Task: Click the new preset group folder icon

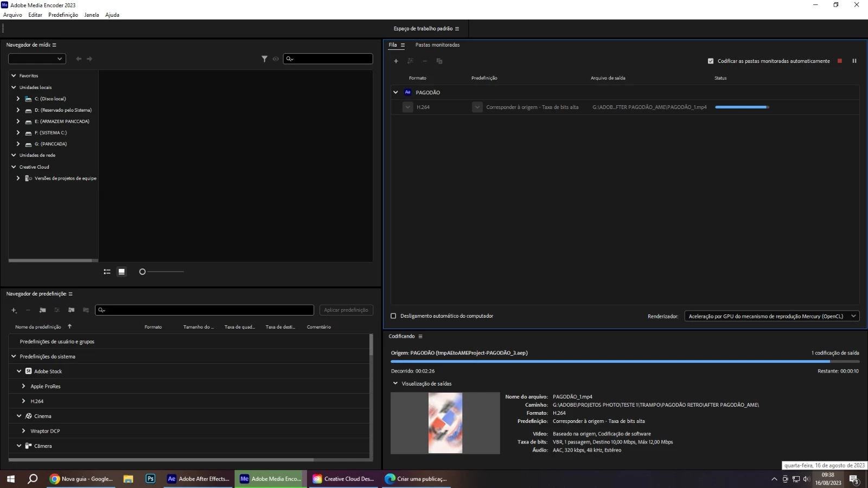Action: click(42, 310)
